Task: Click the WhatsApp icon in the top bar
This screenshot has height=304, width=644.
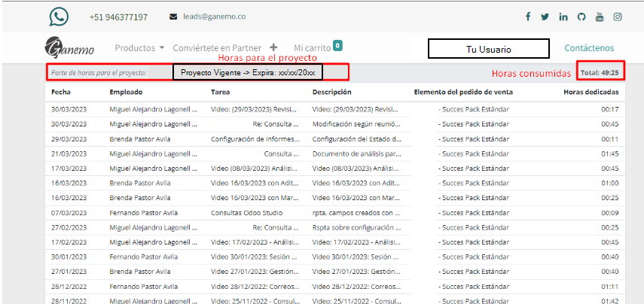Action: click(x=59, y=17)
